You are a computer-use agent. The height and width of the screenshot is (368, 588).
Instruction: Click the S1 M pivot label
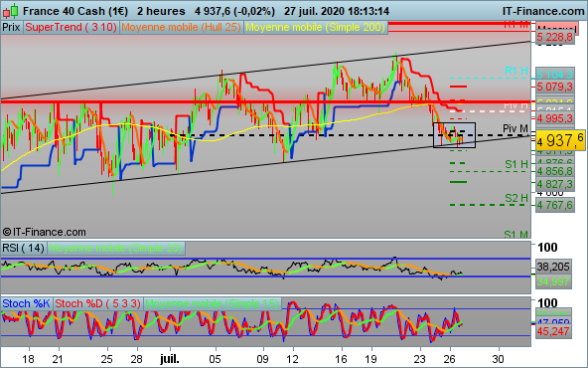click(516, 235)
